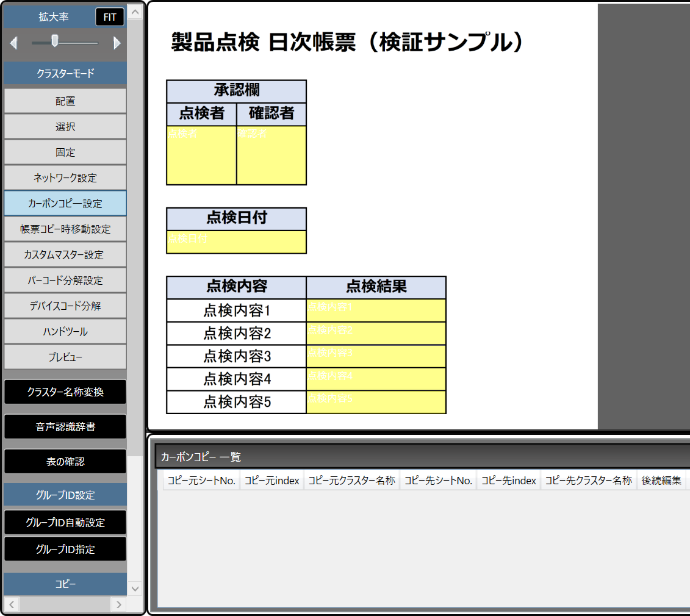This screenshot has height=616, width=690.
Task: Click the yellow 点検日付 input cluster
Action: 236,242
